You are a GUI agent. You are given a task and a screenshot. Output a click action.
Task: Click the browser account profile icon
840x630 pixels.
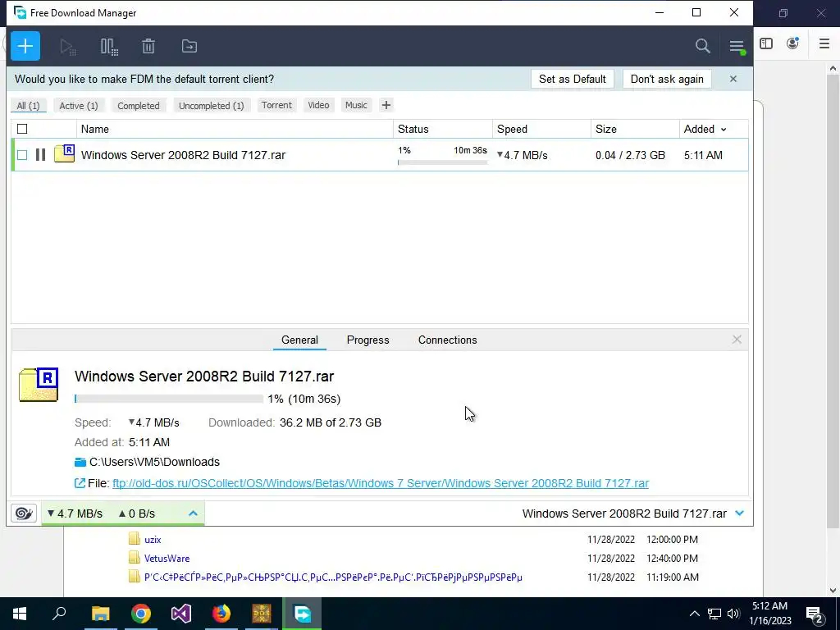coord(793,43)
